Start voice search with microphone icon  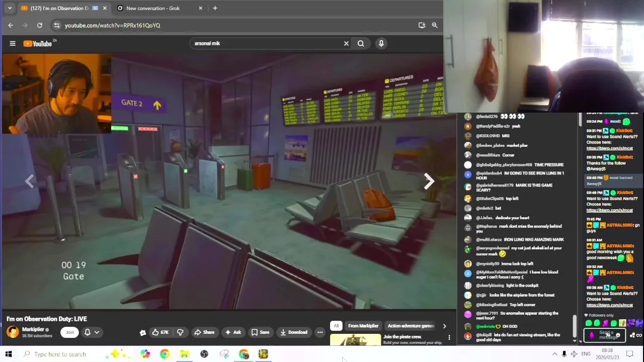click(381, 43)
